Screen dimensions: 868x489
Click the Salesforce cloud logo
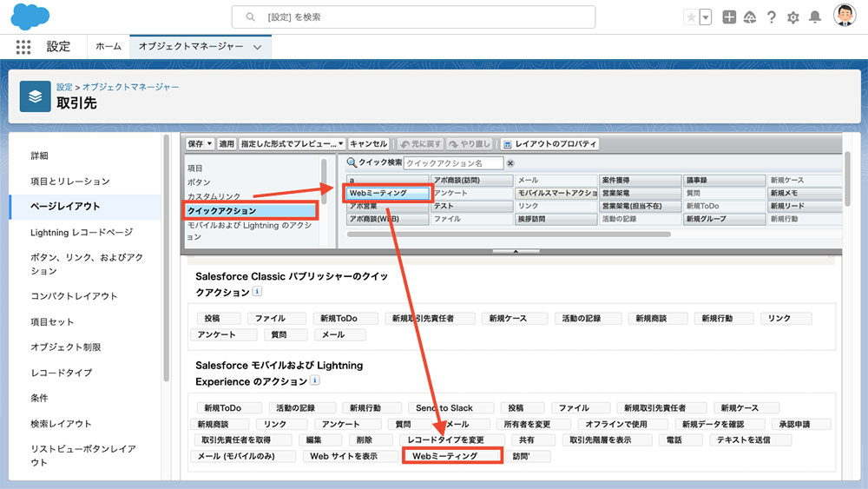30,16
